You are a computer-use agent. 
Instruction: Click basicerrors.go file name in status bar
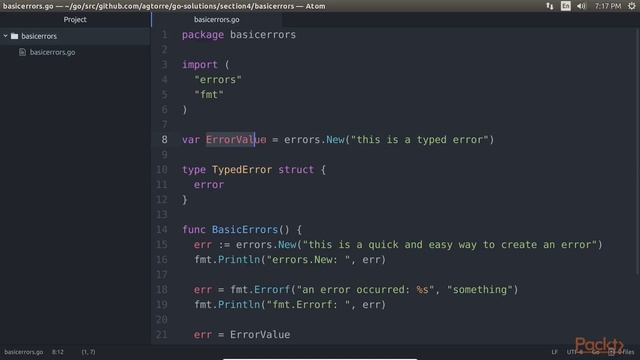pyautogui.click(x=24, y=352)
